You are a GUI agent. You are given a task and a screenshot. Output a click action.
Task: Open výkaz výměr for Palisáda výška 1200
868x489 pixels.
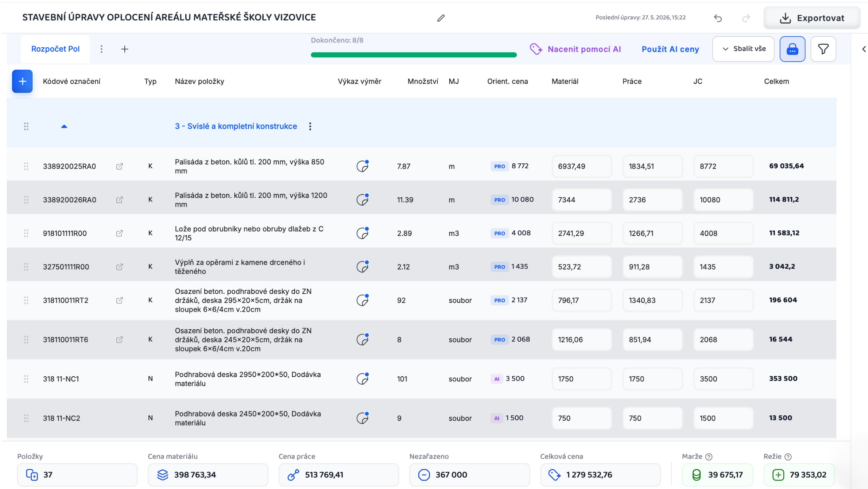pos(363,199)
